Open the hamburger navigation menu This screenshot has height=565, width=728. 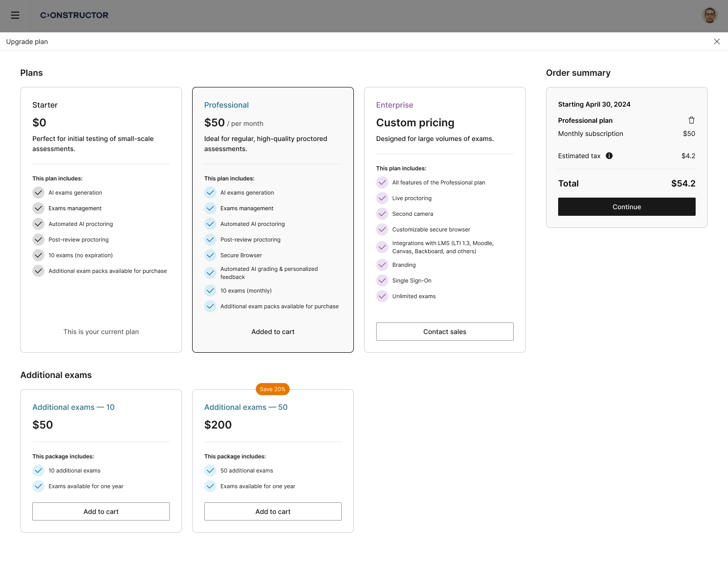coord(15,15)
